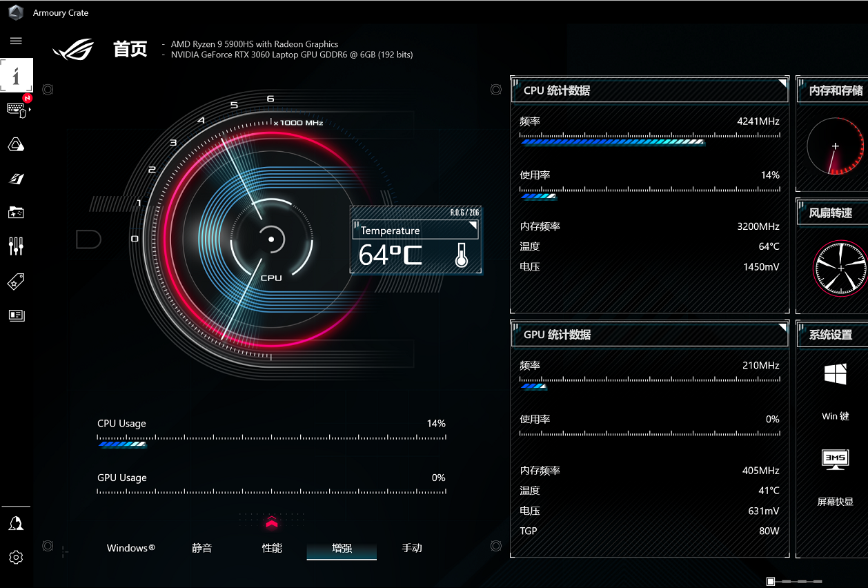Click the 风扇转速 fan speed gauge

click(840, 268)
